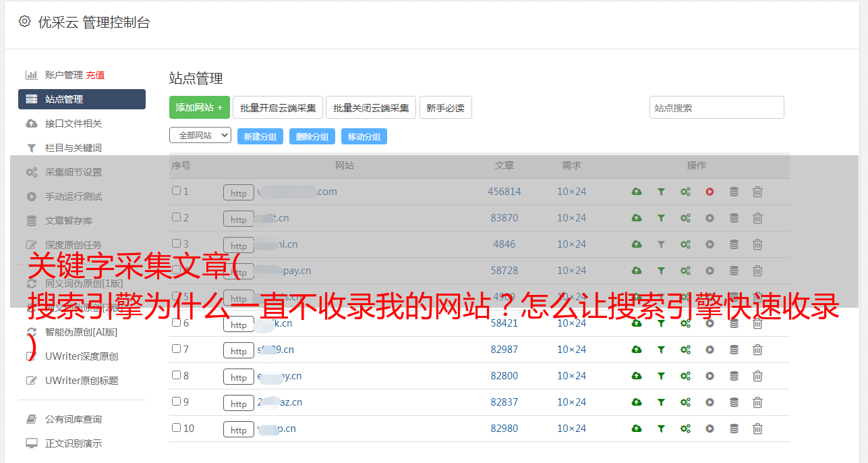Click the red play icon in row 1
This screenshot has height=463, width=868.
(x=710, y=192)
